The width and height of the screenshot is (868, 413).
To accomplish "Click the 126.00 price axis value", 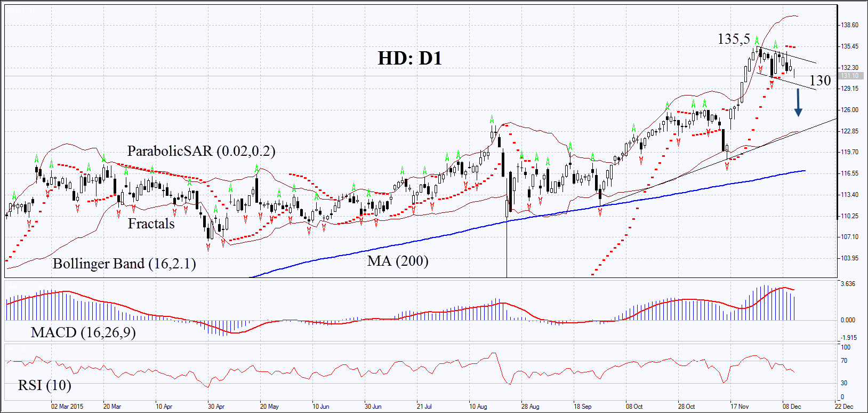I will click(850, 110).
